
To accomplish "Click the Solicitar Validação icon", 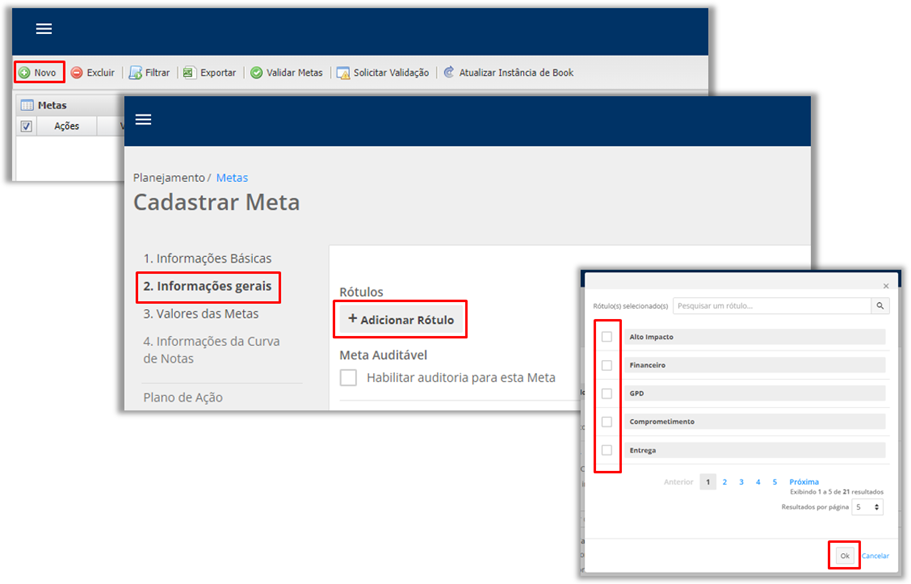I will point(343,73).
